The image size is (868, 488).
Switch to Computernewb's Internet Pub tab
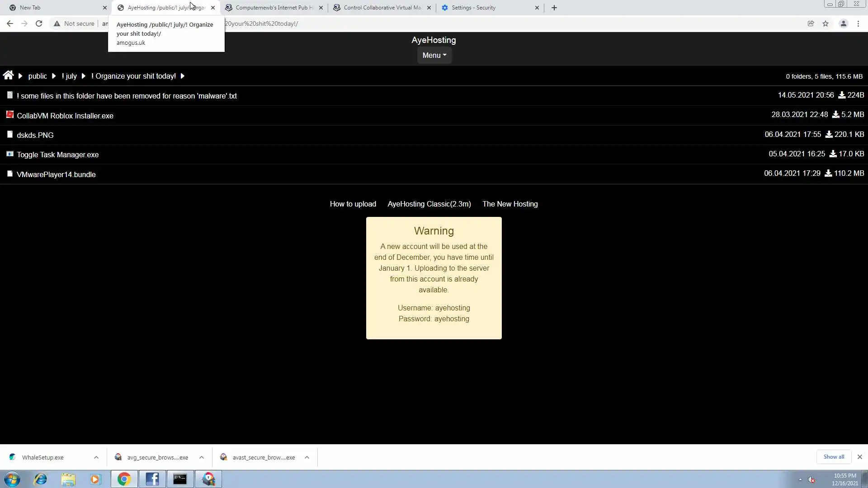coord(274,8)
